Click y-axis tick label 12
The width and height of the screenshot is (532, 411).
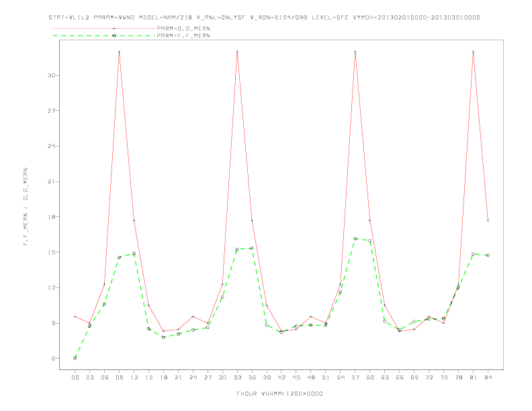[52, 287]
